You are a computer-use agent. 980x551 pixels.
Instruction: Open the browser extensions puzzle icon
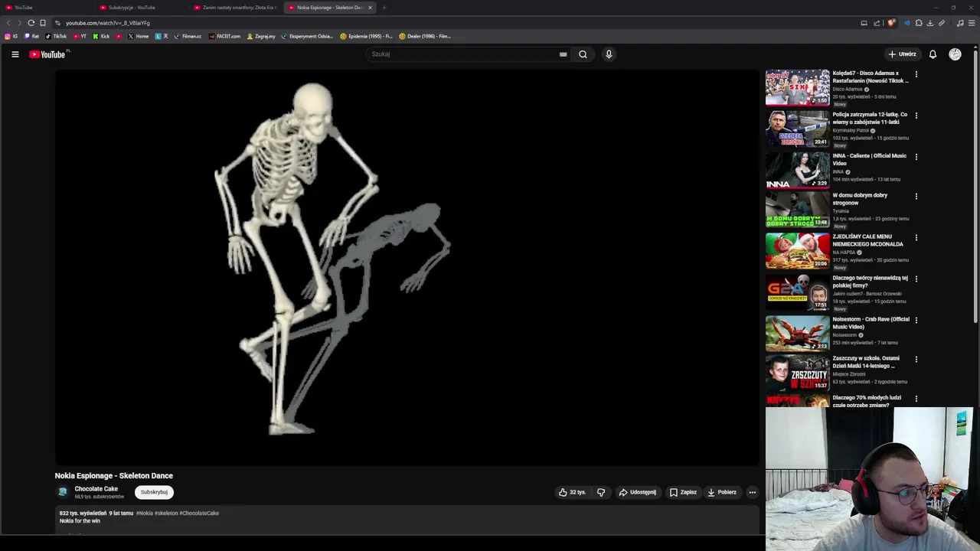click(x=919, y=23)
